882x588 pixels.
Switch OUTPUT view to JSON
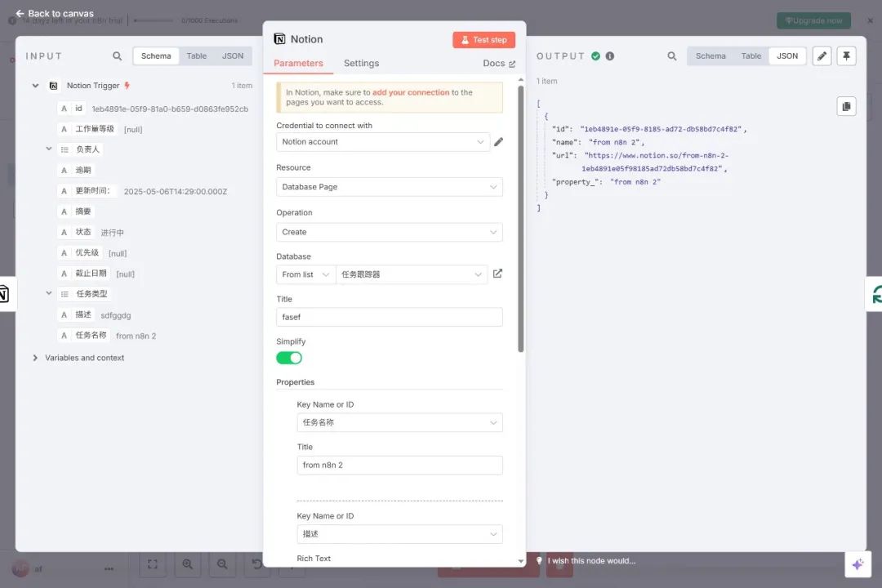(x=787, y=56)
